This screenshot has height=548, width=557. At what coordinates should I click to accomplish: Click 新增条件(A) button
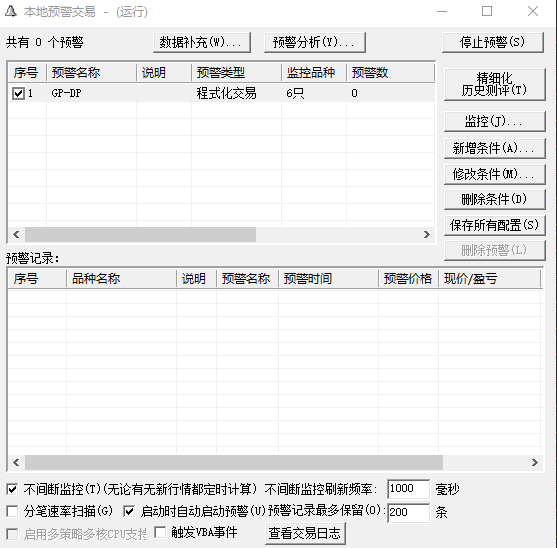coord(494,148)
